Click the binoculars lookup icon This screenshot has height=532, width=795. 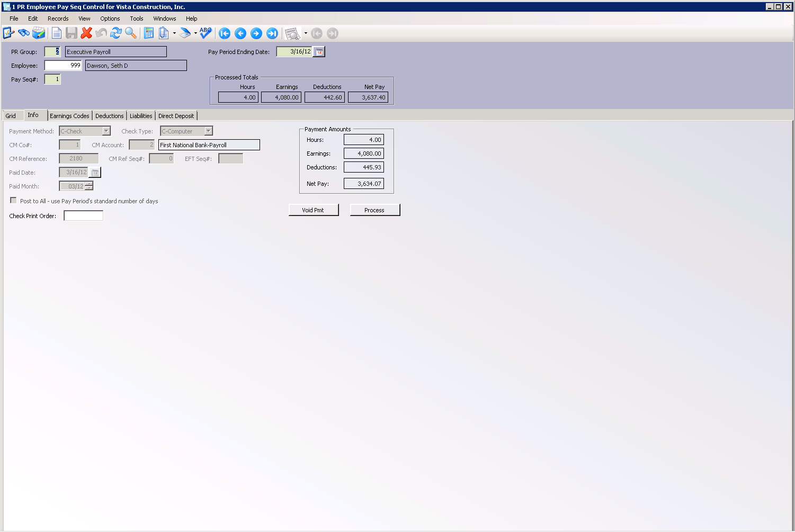point(23,33)
